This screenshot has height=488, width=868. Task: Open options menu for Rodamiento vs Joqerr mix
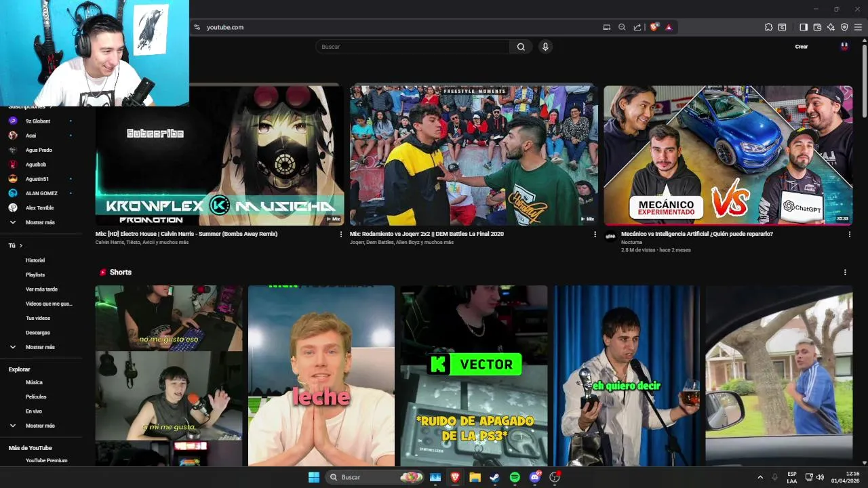[x=595, y=235]
